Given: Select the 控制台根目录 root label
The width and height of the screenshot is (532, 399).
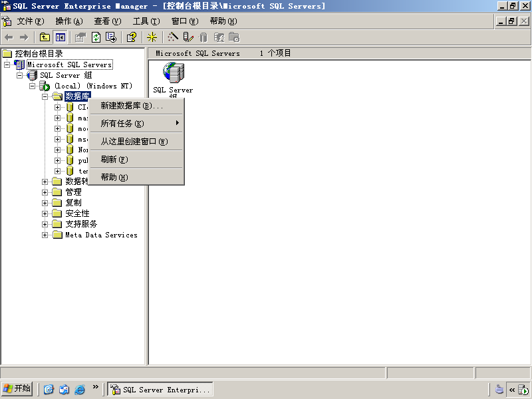Looking at the screenshot, I should (x=39, y=54).
